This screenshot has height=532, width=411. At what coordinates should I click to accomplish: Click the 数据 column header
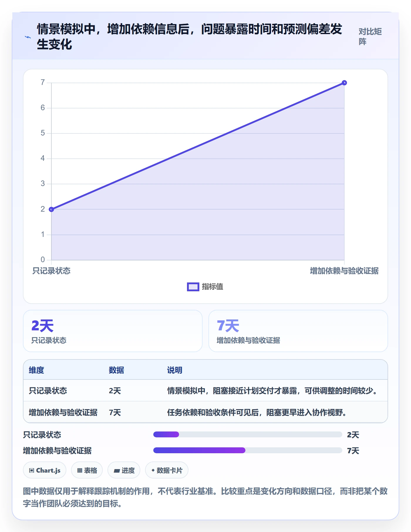pyautogui.click(x=117, y=370)
